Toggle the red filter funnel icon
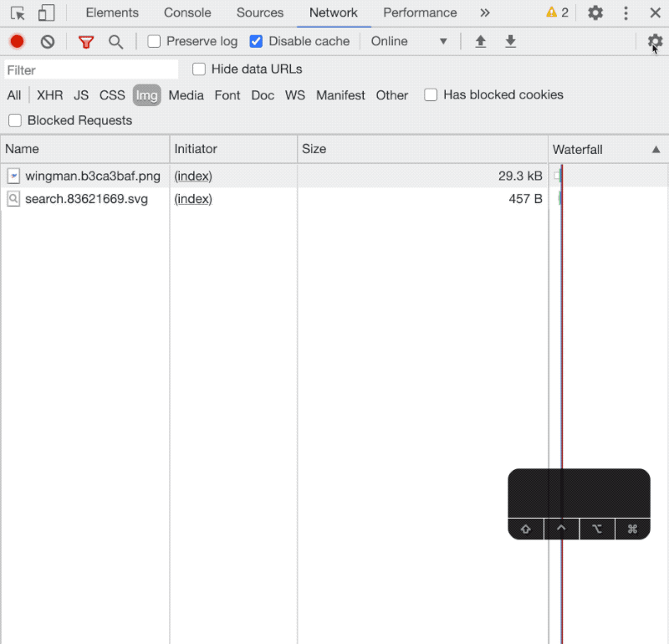This screenshot has width=669, height=644. click(85, 42)
